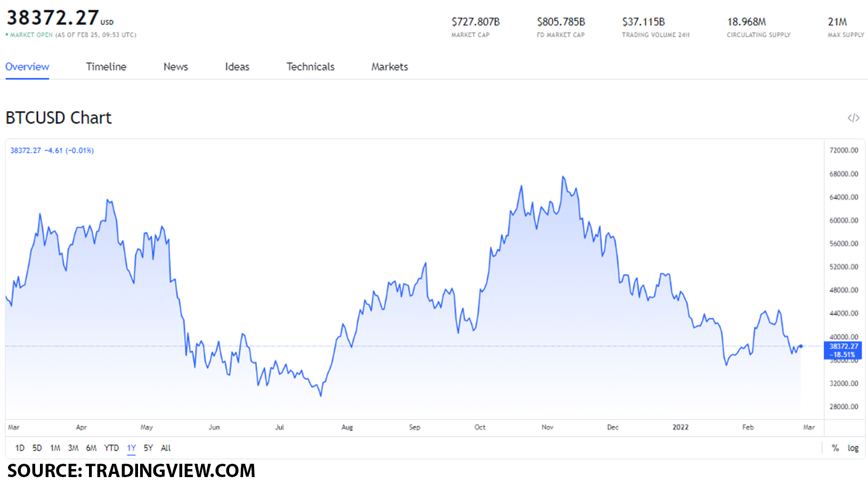Switch chart range to 1M

point(55,448)
